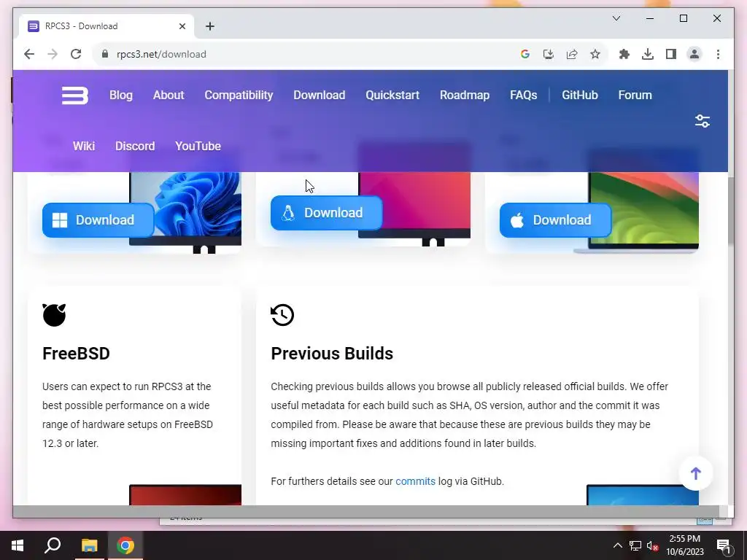Screen dimensions: 747x560
Task: Open the Roadmap page
Action: [x=465, y=96]
